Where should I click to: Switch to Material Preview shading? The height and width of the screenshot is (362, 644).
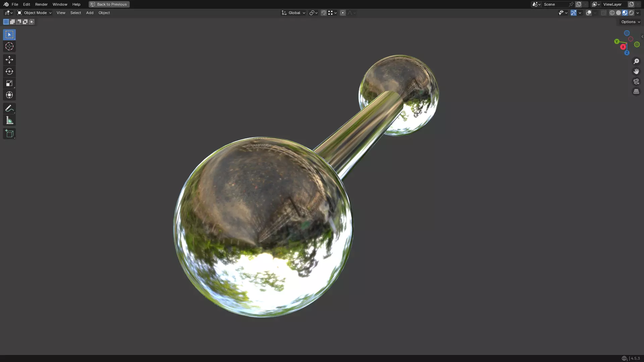pyautogui.click(x=625, y=13)
